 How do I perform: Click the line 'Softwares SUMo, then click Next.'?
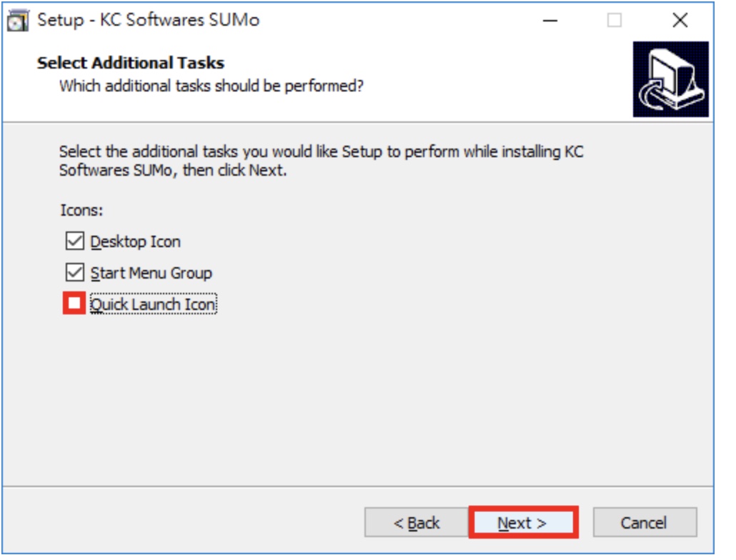coord(173,170)
